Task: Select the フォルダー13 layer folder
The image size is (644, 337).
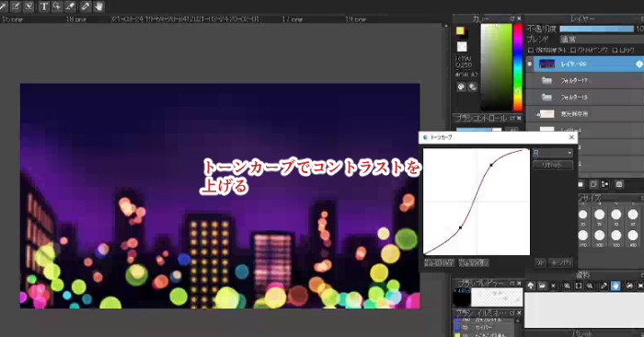Action: click(585, 97)
